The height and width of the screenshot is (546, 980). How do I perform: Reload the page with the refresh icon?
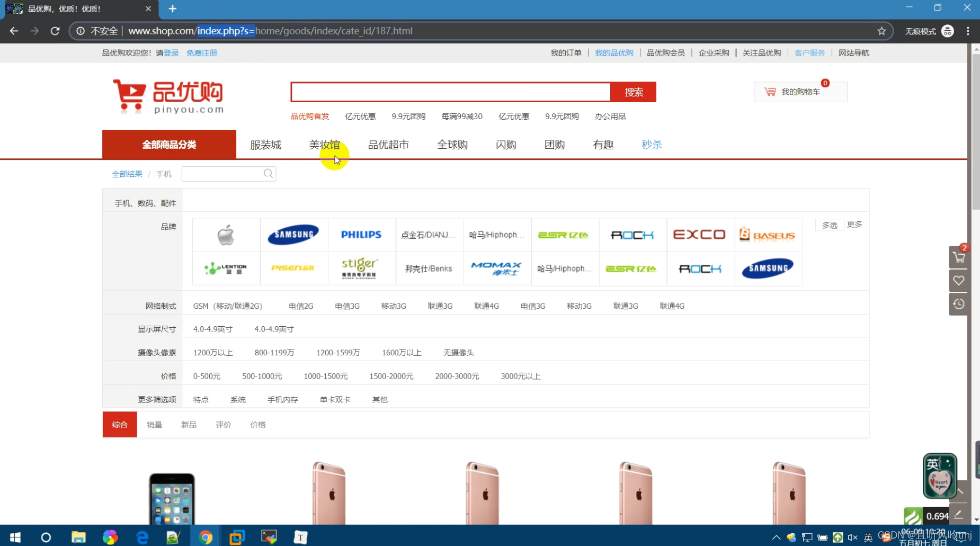pyautogui.click(x=55, y=31)
